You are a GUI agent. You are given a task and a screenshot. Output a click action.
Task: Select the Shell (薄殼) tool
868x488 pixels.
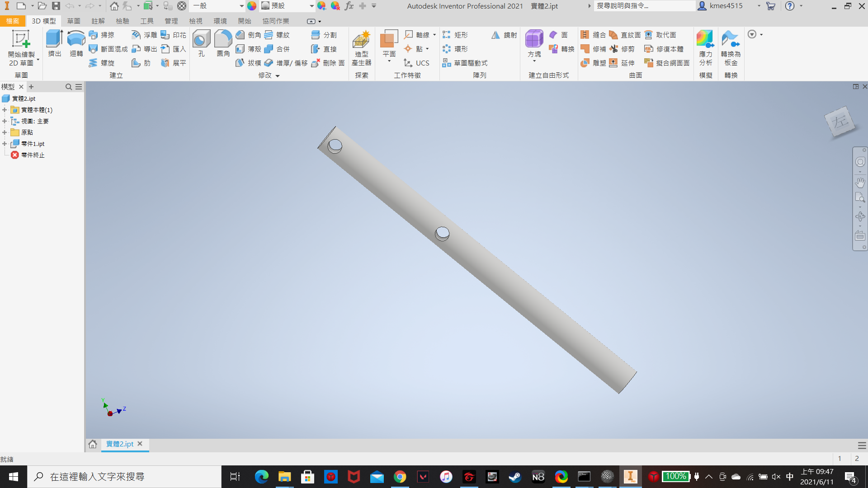click(x=248, y=49)
